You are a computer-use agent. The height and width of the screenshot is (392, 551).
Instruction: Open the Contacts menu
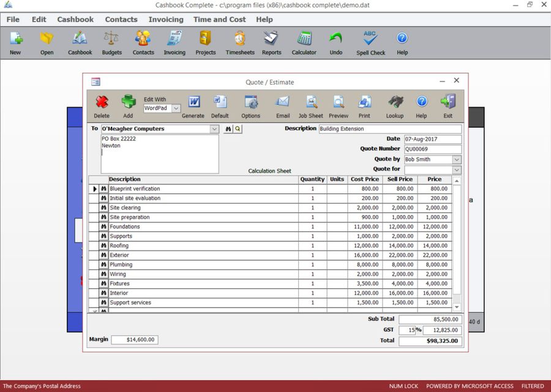pos(121,20)
